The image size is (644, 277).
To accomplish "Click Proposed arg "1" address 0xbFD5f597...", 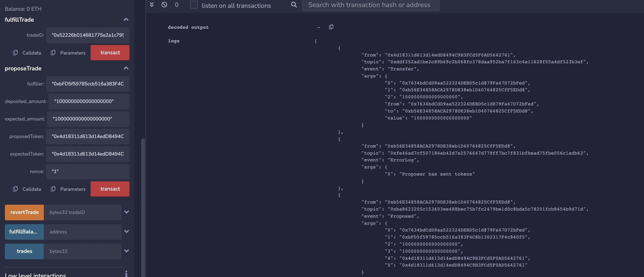I will click(463, 237).
